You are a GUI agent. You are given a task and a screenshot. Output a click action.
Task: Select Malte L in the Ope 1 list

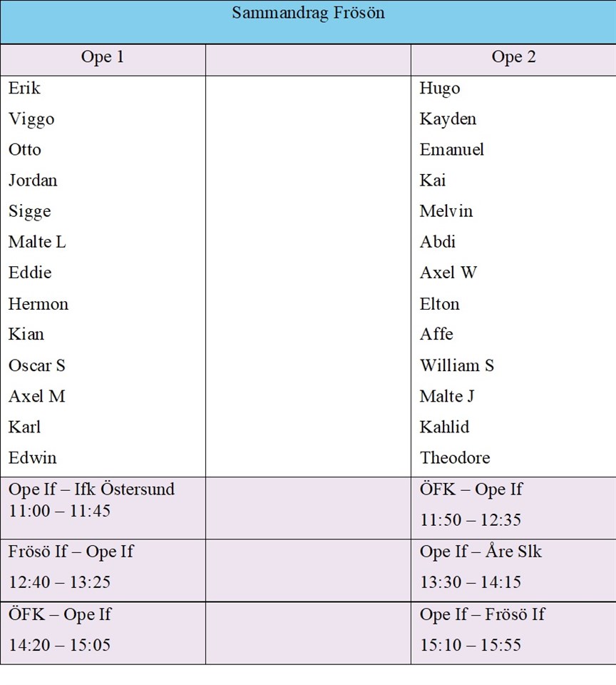tap(37, 242)
